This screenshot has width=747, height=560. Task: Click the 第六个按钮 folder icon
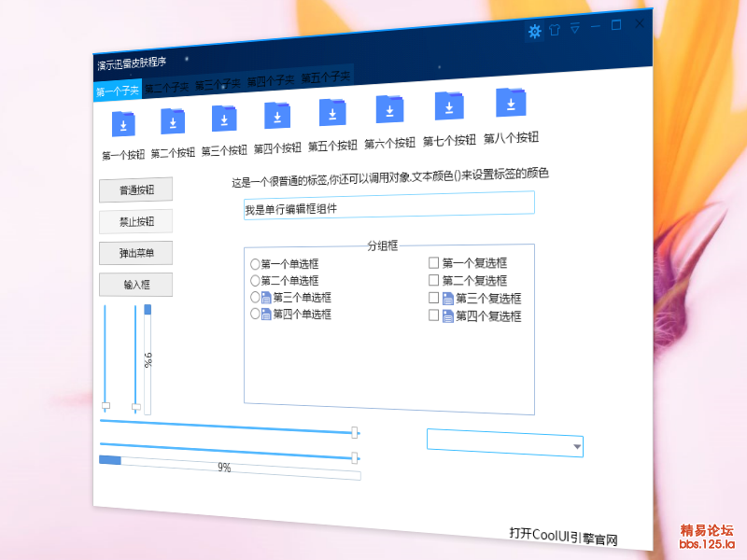click(389, 109)
